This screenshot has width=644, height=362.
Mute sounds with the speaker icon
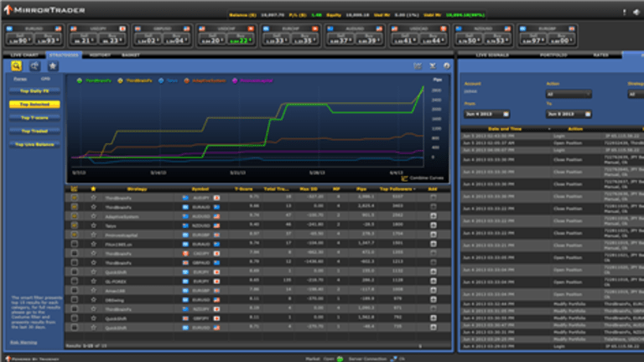coord(636,13)
